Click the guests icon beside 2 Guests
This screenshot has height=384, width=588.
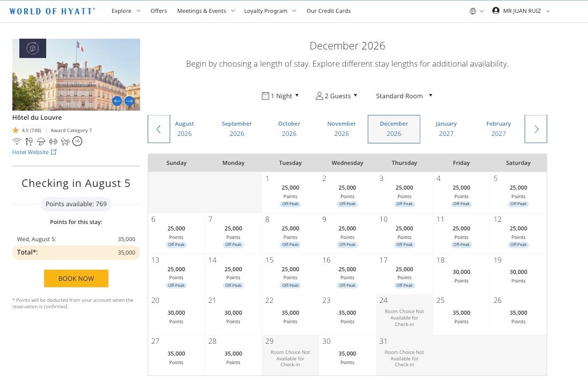[318, 95]
